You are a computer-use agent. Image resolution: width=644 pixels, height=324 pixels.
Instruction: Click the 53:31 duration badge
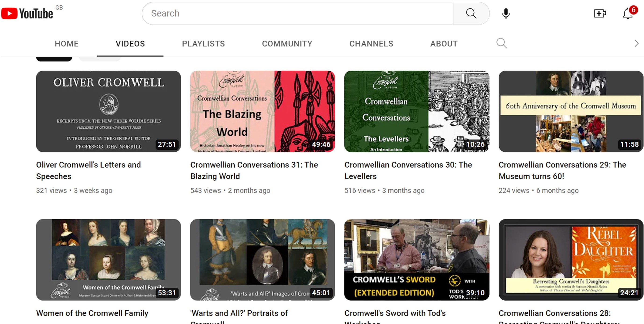tap(167, 293)
